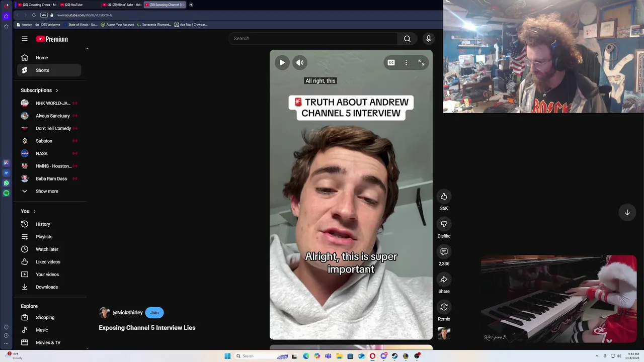
Task: Expand the Subscriptions section
Action: [40, 90]
